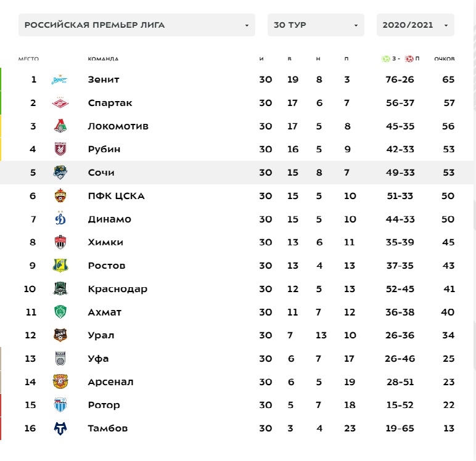The width and height of the screenshot is (476, 461).
Task: Click the Локомотив club emblem
Action: click(x=60, y=126)
